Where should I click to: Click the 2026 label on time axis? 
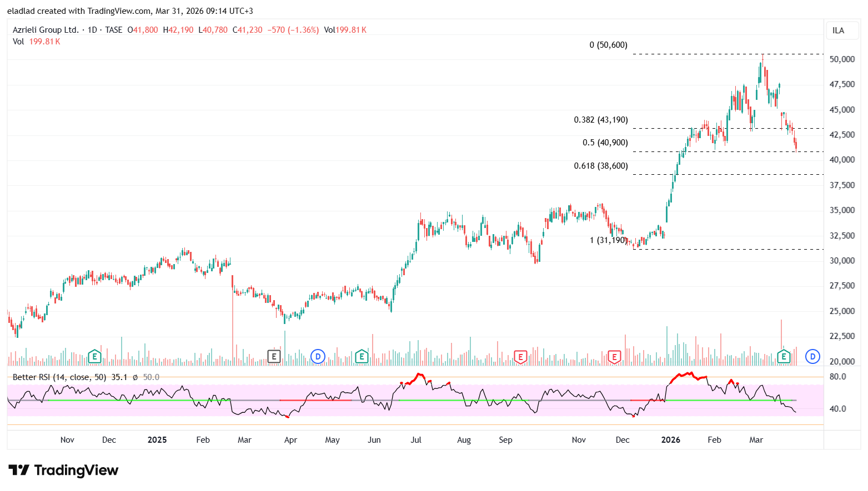tap(671, 440)
